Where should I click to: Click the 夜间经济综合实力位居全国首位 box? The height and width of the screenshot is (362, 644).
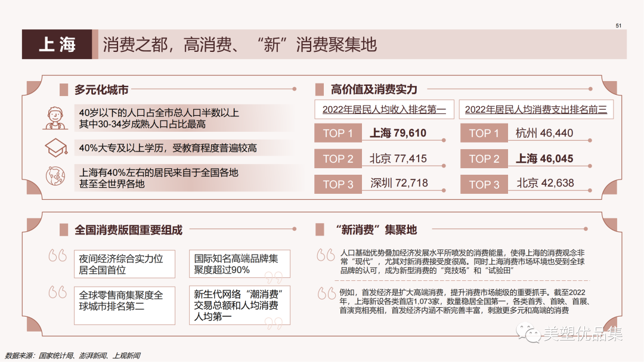[125, 264]
